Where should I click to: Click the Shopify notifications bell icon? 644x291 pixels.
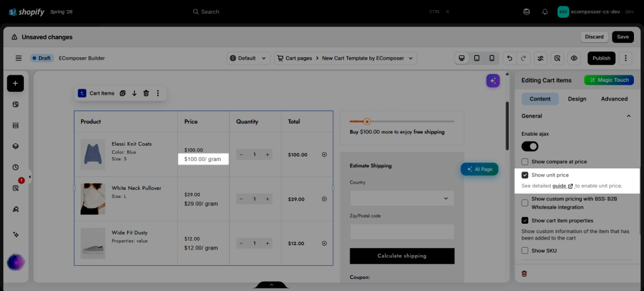point(545,12)
